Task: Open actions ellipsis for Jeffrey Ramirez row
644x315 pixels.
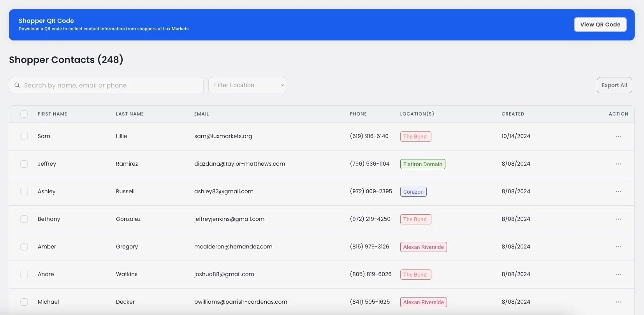Action: point(618,164)
